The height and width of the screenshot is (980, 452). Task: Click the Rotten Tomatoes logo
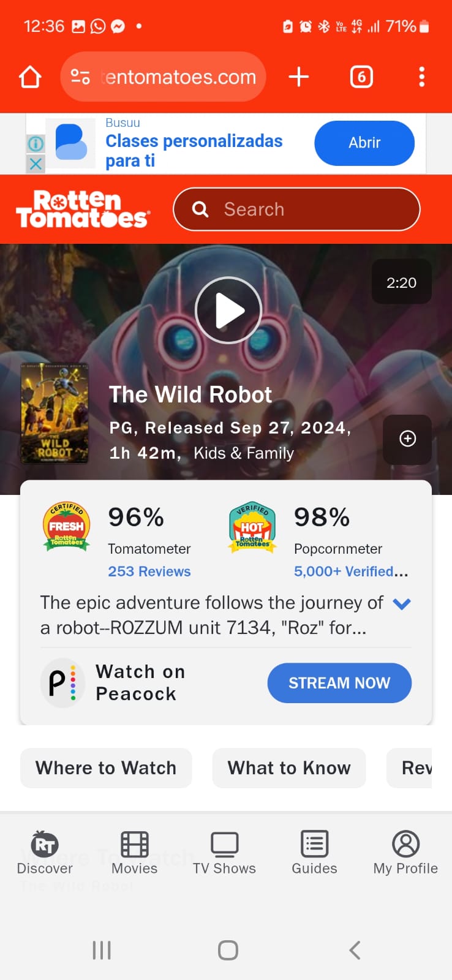point(82,209)
